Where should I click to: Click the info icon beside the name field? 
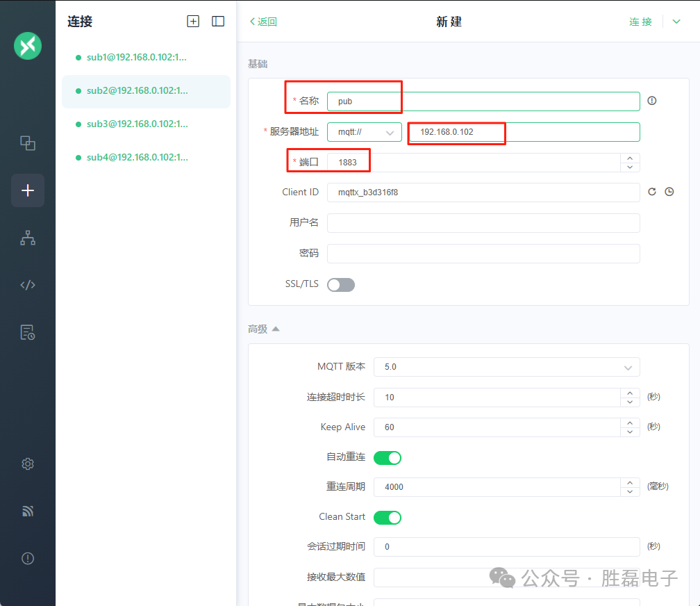click(652, 101)
